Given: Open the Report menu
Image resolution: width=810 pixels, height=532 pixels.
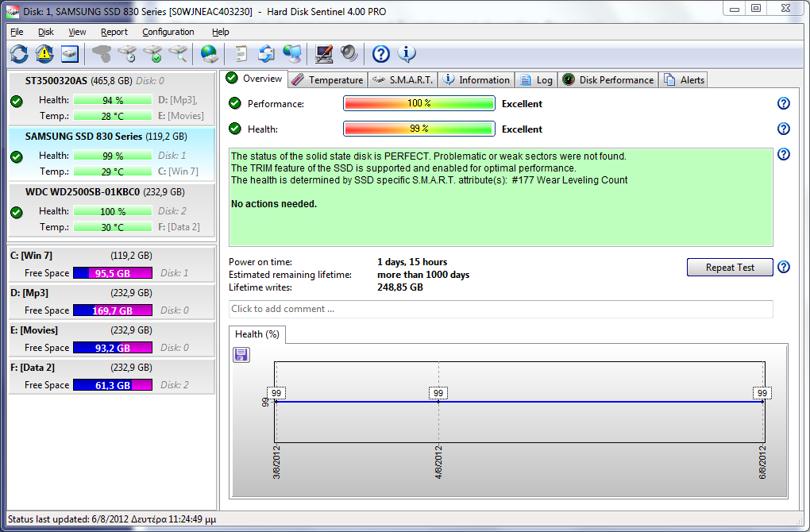Looking at the screenshot, I should coord(114,32).
